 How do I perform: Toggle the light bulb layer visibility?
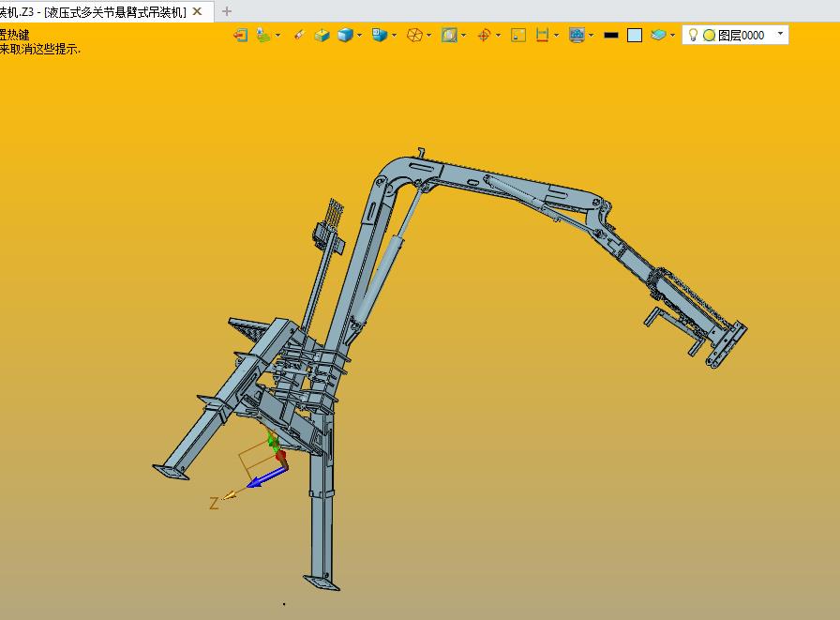[x=693, y=35]
